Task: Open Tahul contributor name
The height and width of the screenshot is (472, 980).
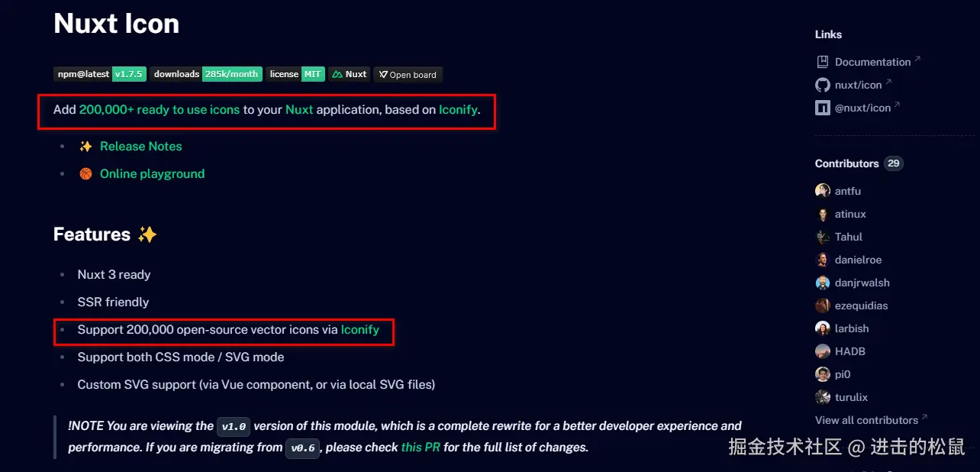Action: pos(849,237)
